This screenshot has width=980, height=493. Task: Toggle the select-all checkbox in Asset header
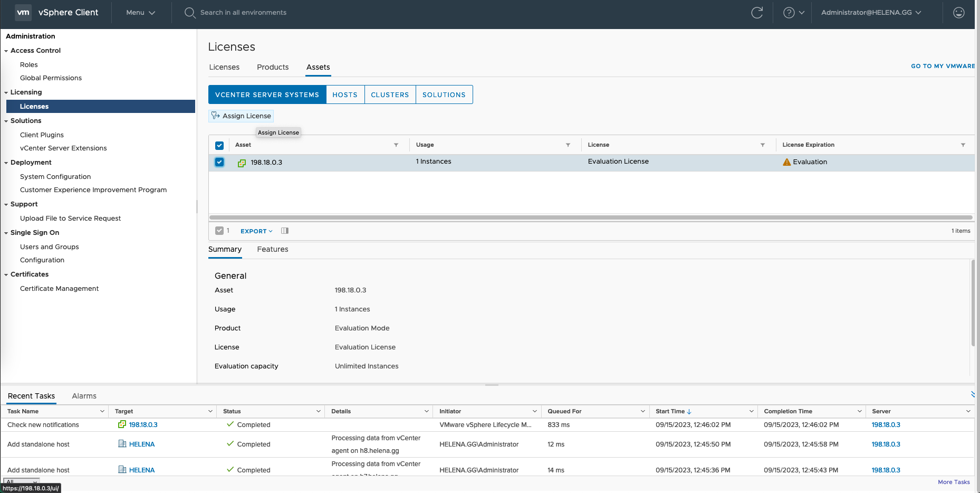point(219,145)
